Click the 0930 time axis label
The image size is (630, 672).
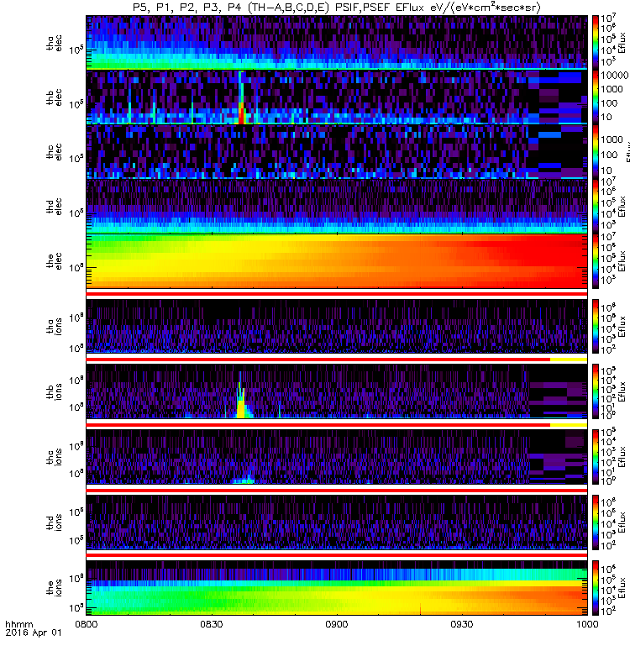(461, 624)
